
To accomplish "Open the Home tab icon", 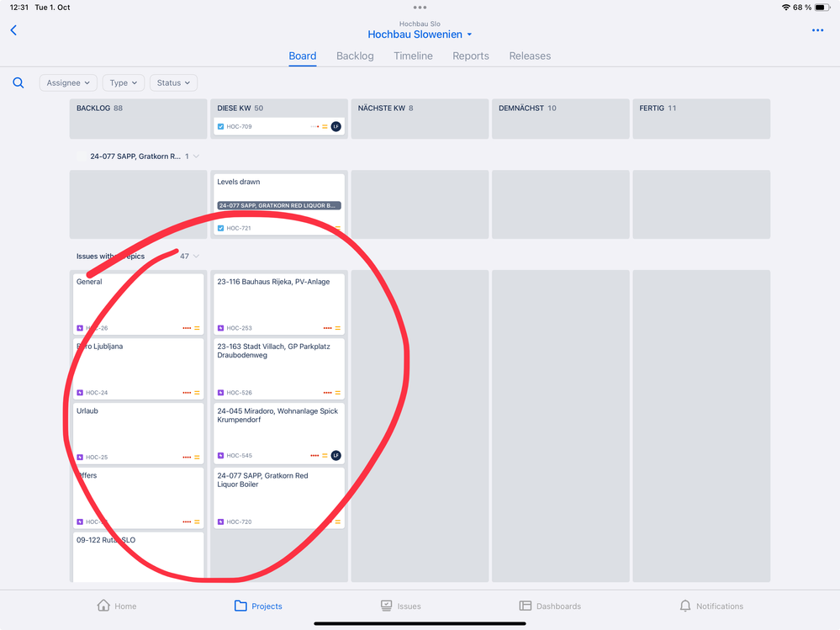I will pos(103,606).
